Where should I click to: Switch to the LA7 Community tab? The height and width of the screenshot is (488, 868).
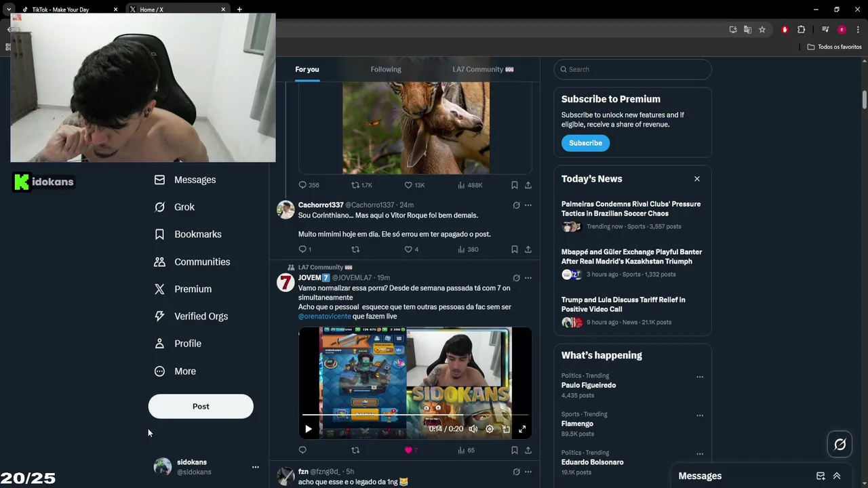pos(483,69)
